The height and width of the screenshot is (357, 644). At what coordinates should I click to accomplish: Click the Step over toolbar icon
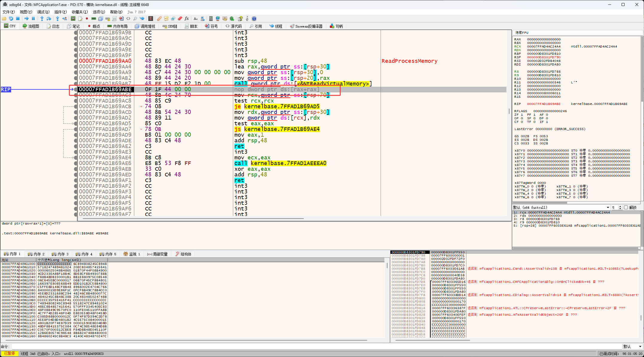(x=49, y=19)
